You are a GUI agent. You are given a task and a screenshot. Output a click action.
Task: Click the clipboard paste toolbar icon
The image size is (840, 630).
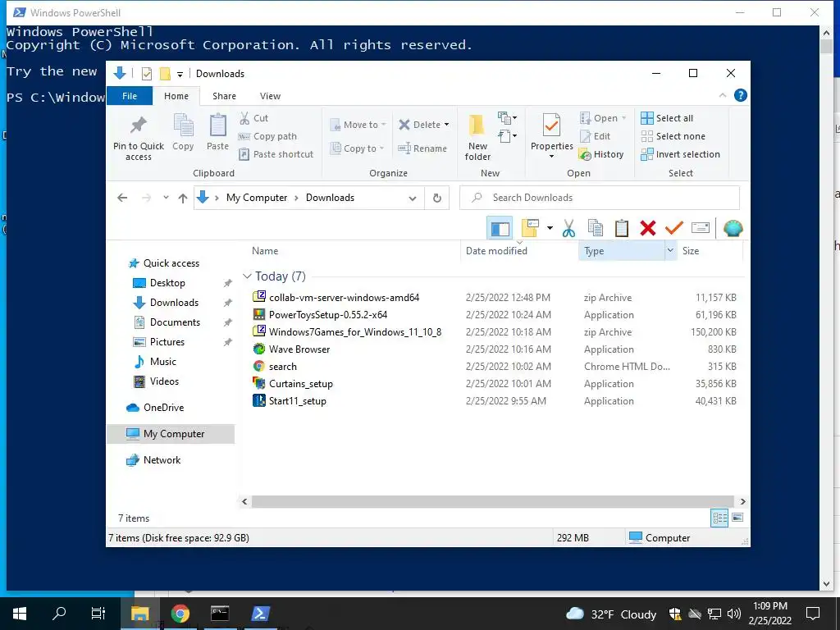622,229
